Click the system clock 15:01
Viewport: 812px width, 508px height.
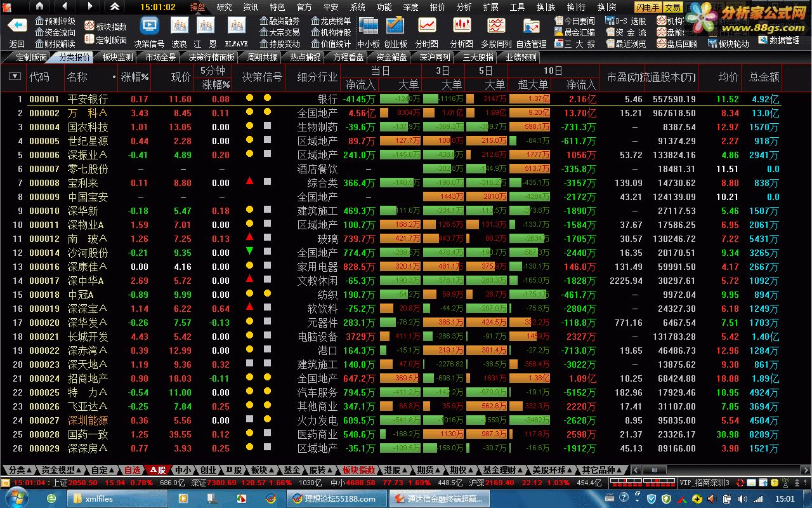click(785, 499)
